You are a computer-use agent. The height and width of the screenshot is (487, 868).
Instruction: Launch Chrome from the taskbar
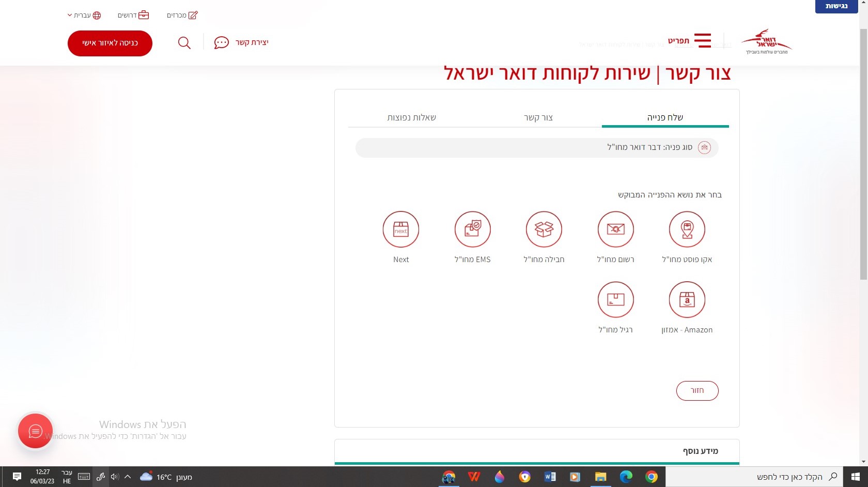coord(651,477)
